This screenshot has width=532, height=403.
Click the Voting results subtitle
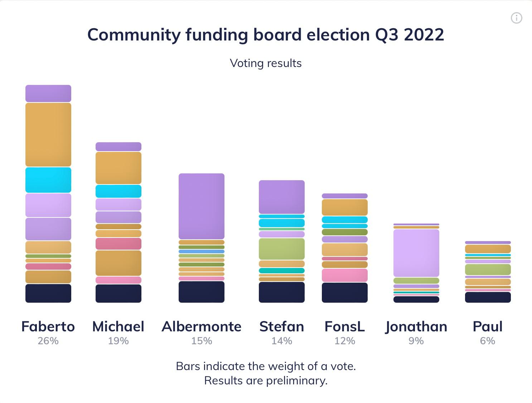pyautogui.click(x=266, y=63)
